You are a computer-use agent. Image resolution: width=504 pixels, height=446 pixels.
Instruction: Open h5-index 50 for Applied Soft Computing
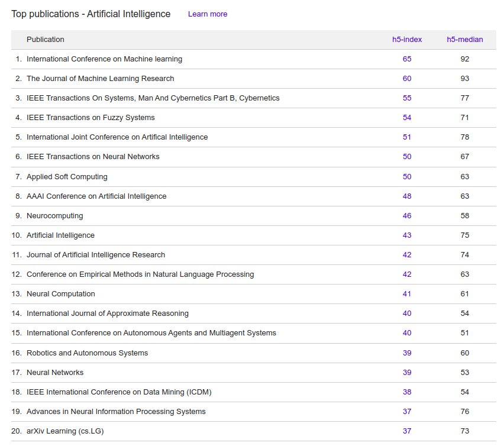pos(407,177)
